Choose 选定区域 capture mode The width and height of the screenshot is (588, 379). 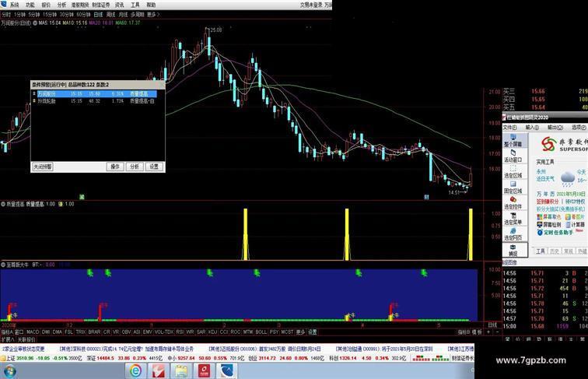point(513,171)
